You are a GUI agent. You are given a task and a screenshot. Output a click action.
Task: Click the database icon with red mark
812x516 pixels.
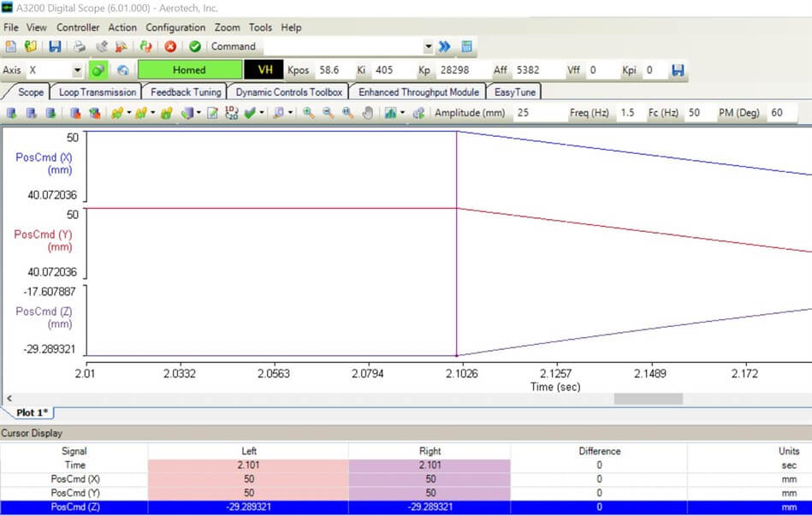75,112
